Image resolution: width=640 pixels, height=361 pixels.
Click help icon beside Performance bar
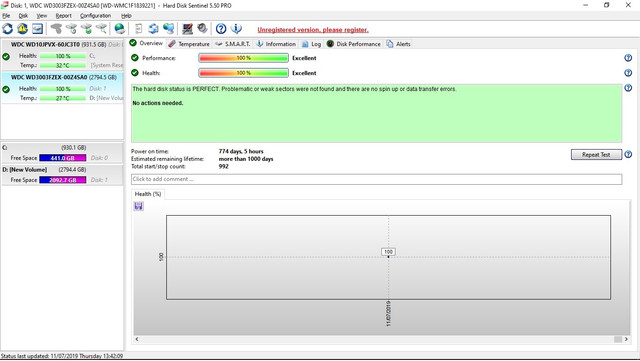pyautogui.click(x=628, y=58)
